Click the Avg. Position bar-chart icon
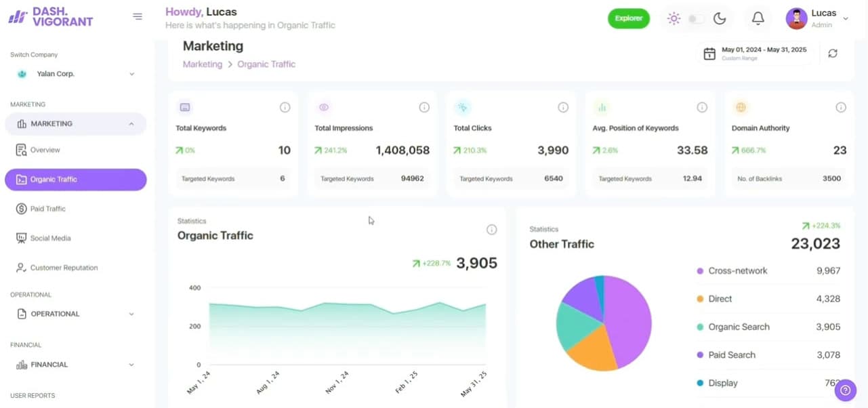This screenshot has width=868, height=408. click(602, 107)
